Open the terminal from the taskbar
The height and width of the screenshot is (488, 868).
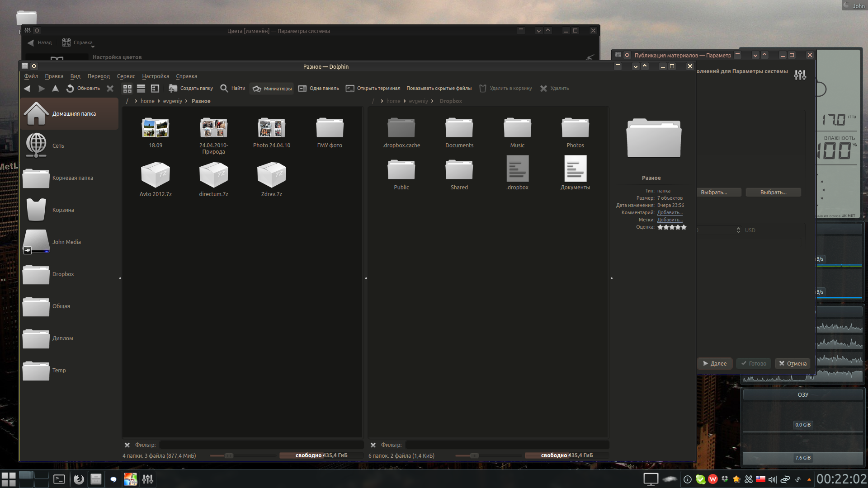click(x=59, y=479)
